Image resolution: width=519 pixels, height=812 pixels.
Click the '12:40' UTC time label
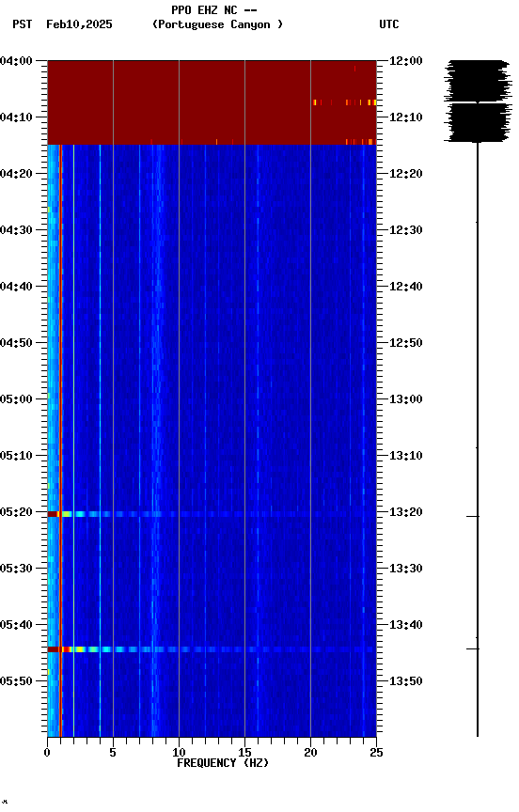tap(406, 287)
